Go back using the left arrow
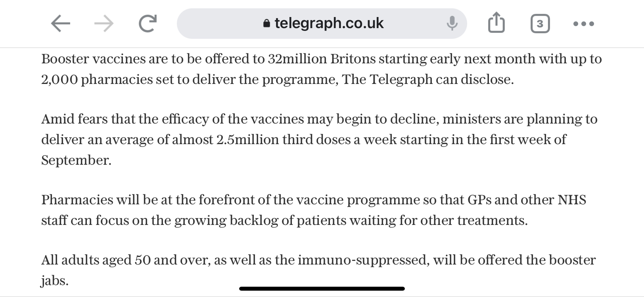 (61, 24)
